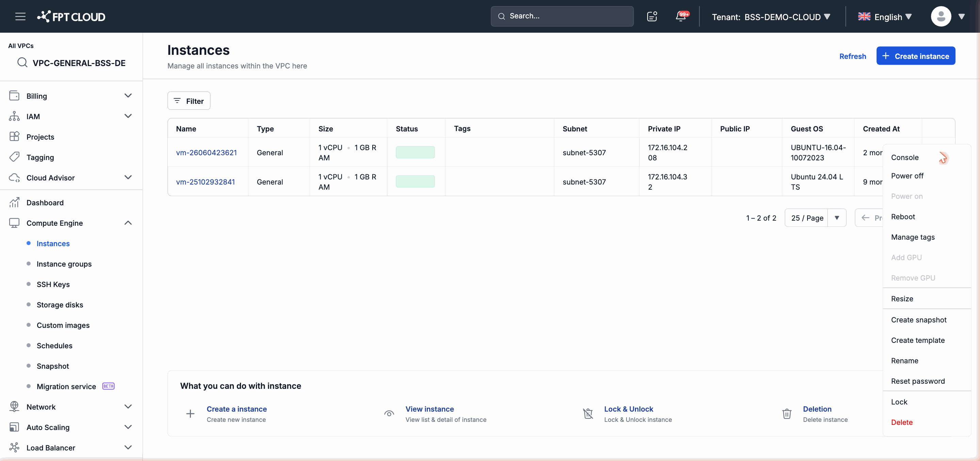Click the Deletion trash icon
This screenshot has width=980, height=461.
(787, 413)
